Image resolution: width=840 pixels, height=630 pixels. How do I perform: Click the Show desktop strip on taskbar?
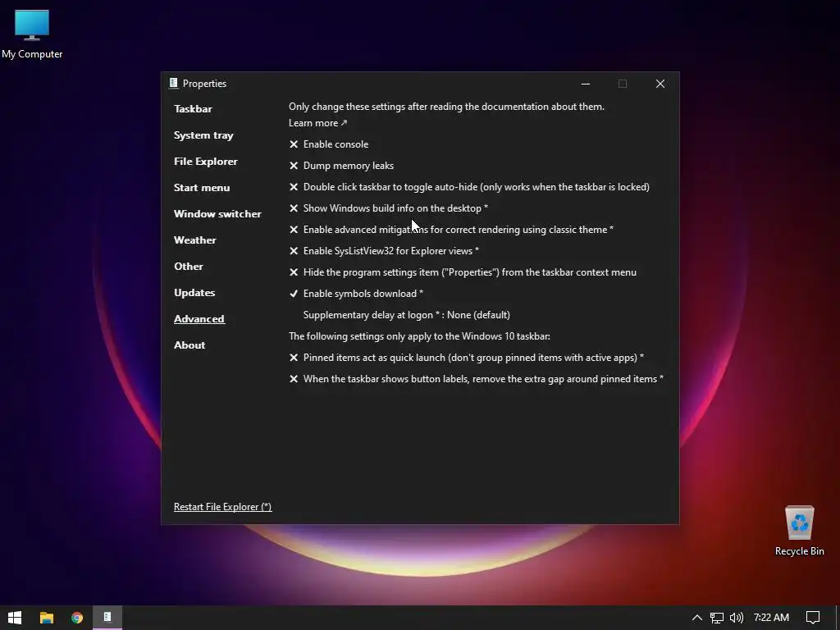click(x=838, y=618)
